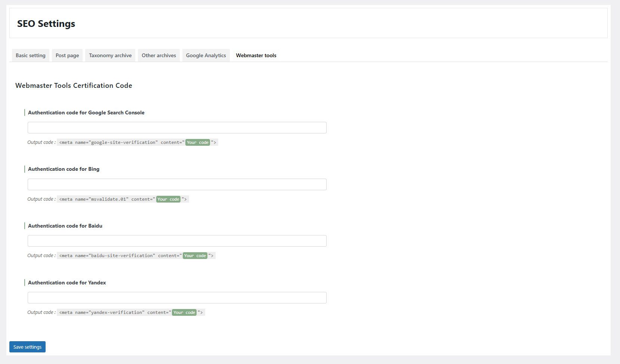
Task: Focus the Google Search Console code field
Action: click(x=177, y=127)
